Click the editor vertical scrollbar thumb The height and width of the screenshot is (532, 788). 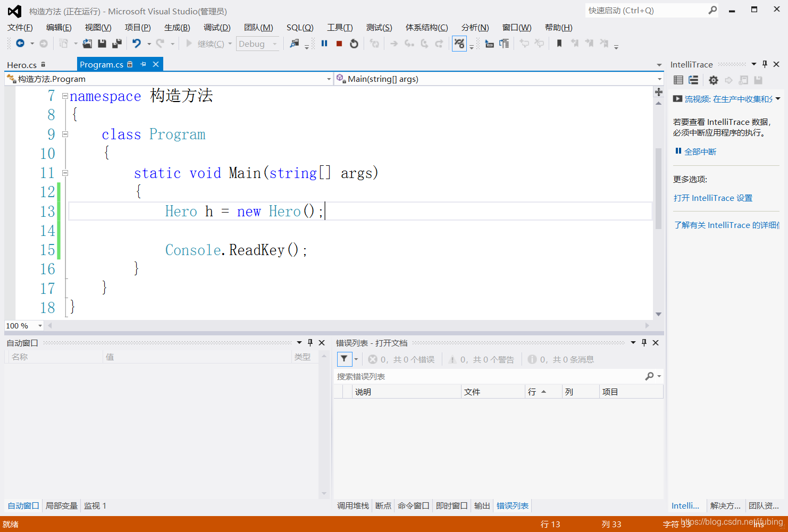pyautogui.click(x=658, y=188)
